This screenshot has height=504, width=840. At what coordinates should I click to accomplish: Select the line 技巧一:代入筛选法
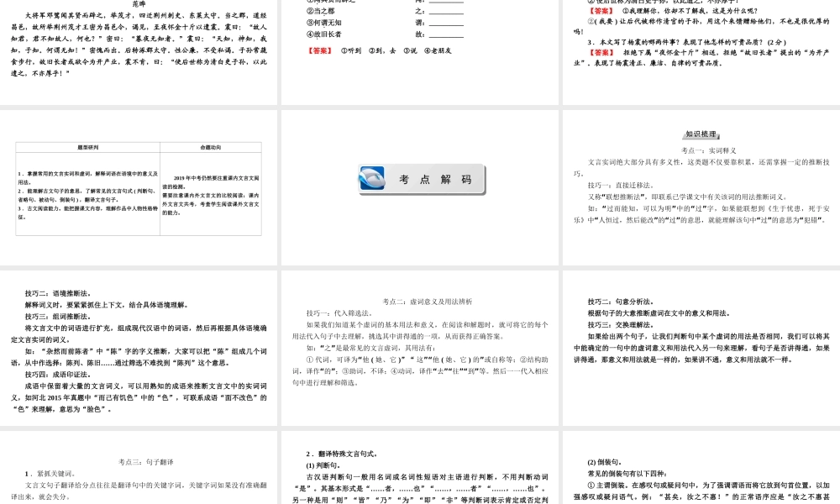(339, 313)
